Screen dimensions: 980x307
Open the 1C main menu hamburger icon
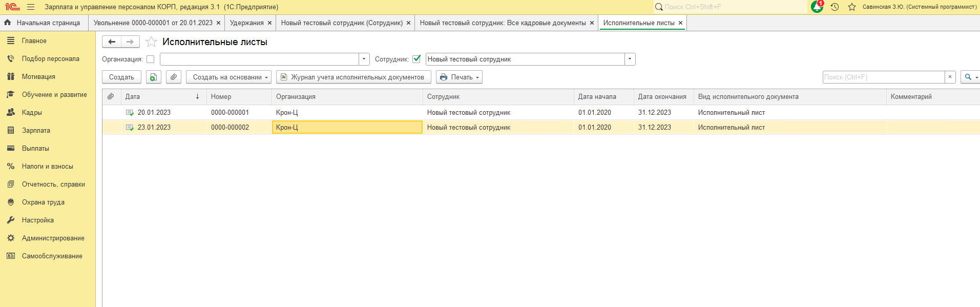point(31,7)
